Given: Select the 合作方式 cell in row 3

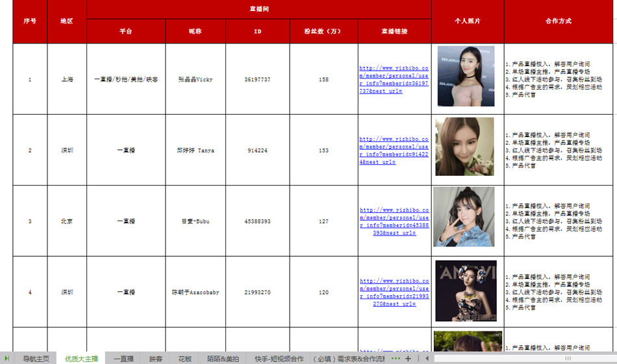Looking at the screenshot, I should tap(559, 221).
